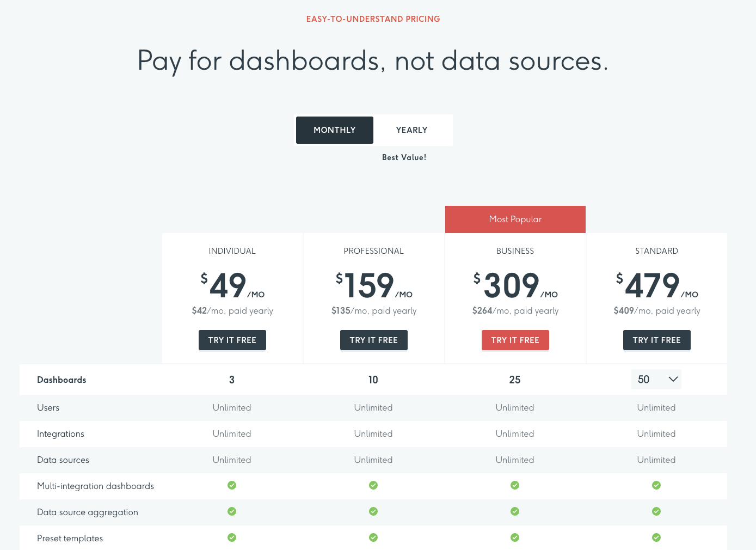Toggle the Business plan's Multi-integration dashboards check
The height and width of the screenshot is (550, 756).
click(x=515, y=485)
